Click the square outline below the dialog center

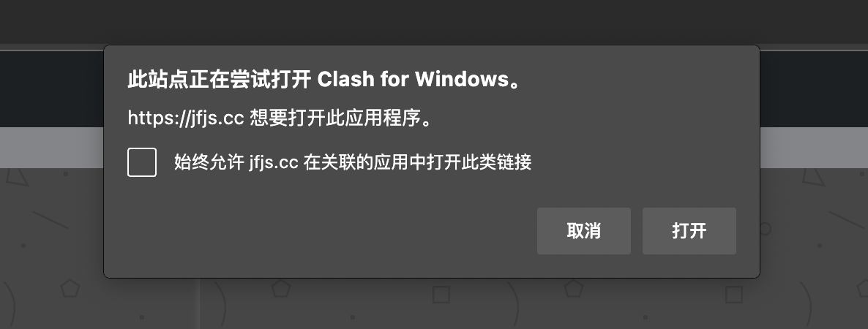click(x=441, y=295)
